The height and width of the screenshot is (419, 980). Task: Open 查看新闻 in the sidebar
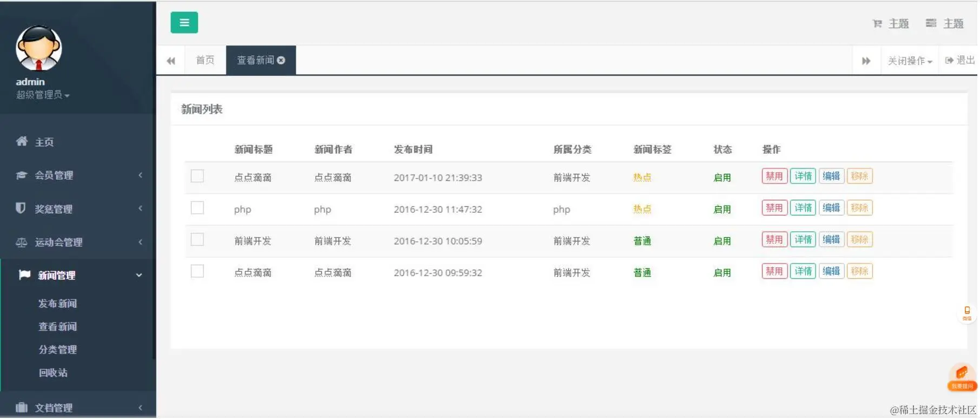click(x=57, y=327)
